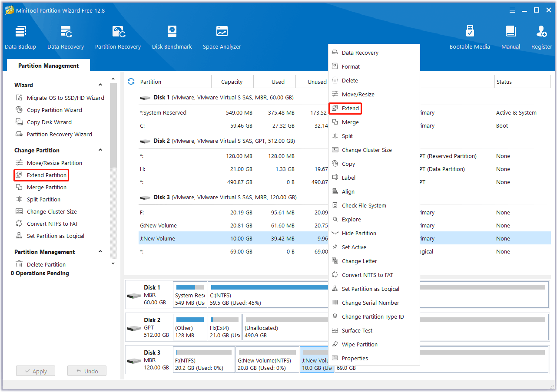Select the G:New Volume row
Image resolution: width=557 pixels, height=392 pixels.
point(345,225)
